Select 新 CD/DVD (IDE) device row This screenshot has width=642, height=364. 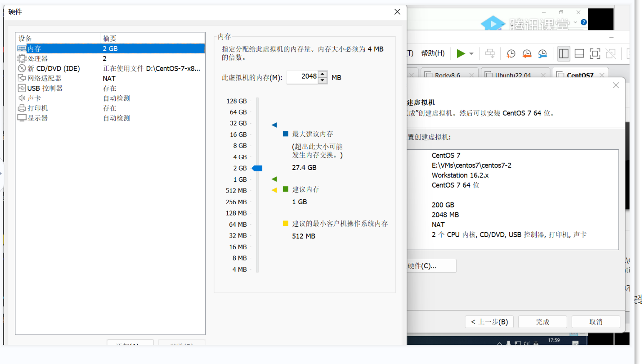point(110,68)
